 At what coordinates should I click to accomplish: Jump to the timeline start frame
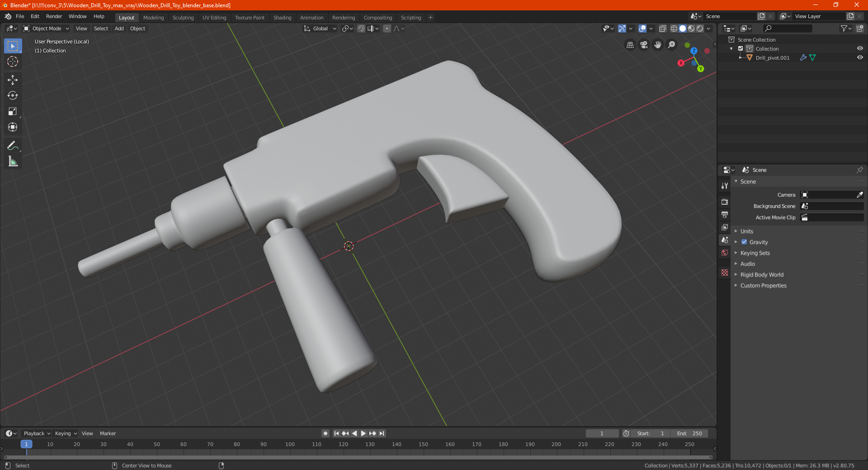click(x=336, y=433)
